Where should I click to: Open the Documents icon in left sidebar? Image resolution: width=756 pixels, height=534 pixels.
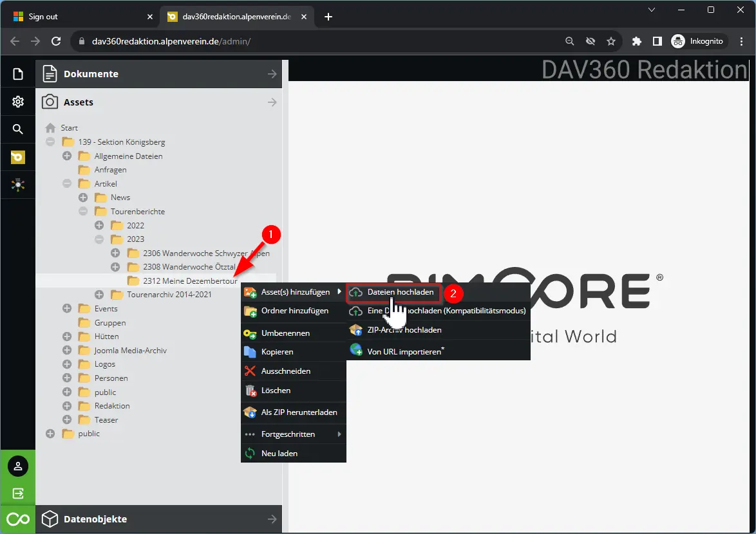tap(18, 74)
